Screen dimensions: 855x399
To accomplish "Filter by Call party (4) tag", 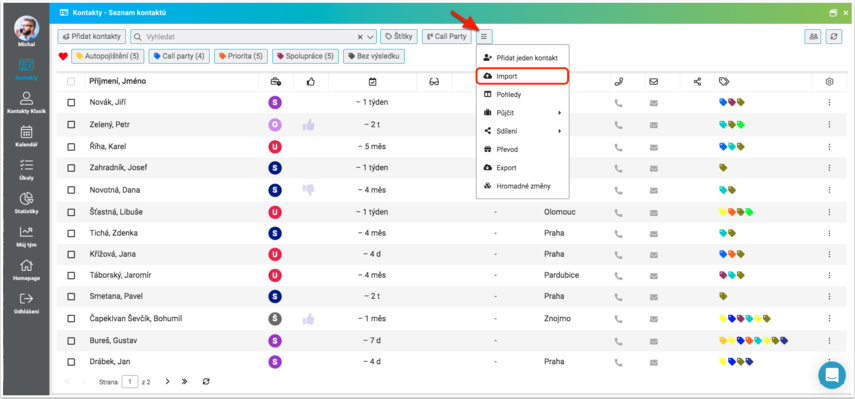I will coord(178,56).
